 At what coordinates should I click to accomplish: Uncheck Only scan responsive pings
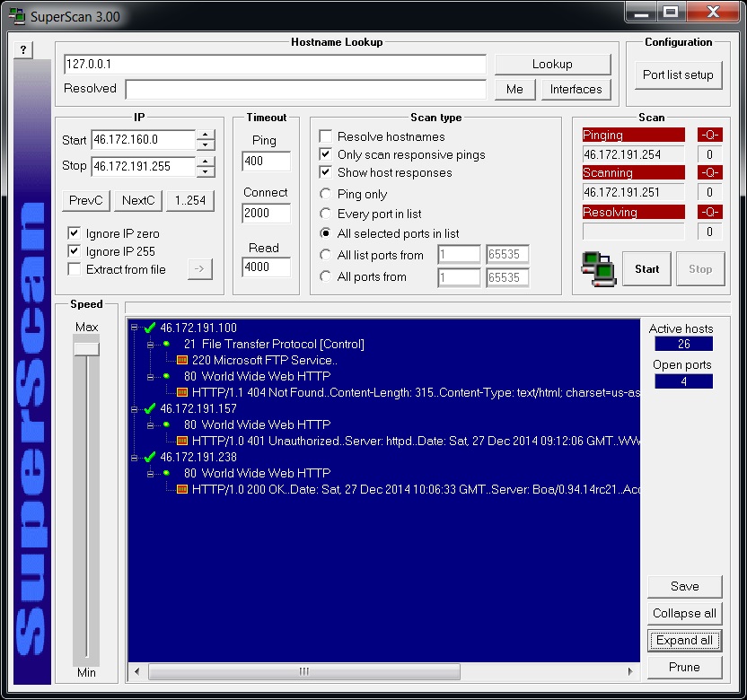[x=325, y=154]
